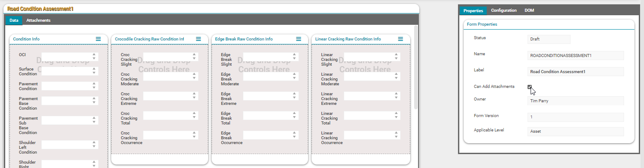Screen dimensions: 644x168
Task: Click the form Label input field
Action: click(x=575, y=71)
